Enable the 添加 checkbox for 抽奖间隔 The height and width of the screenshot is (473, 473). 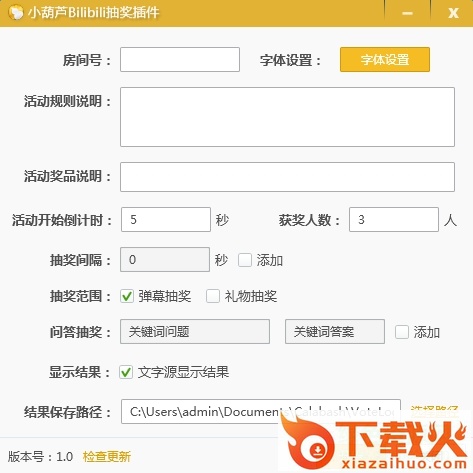click(x=245, y=260)
